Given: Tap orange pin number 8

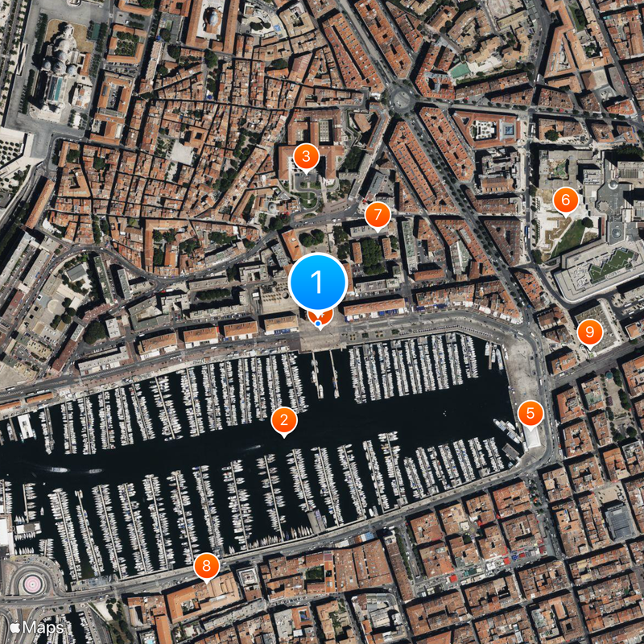Looking at the screenshot, I should 207,567.
